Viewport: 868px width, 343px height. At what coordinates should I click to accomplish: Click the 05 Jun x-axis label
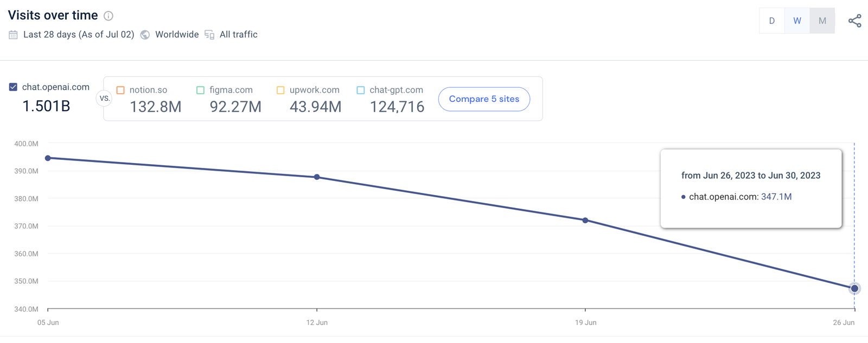(48, 322)
